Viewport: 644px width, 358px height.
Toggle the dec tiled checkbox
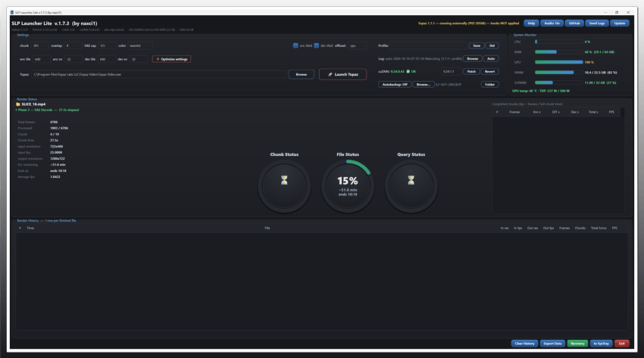(316, 45)
